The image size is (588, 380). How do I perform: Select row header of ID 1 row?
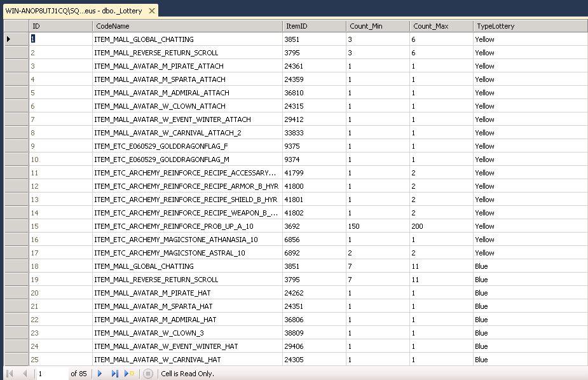16,39
